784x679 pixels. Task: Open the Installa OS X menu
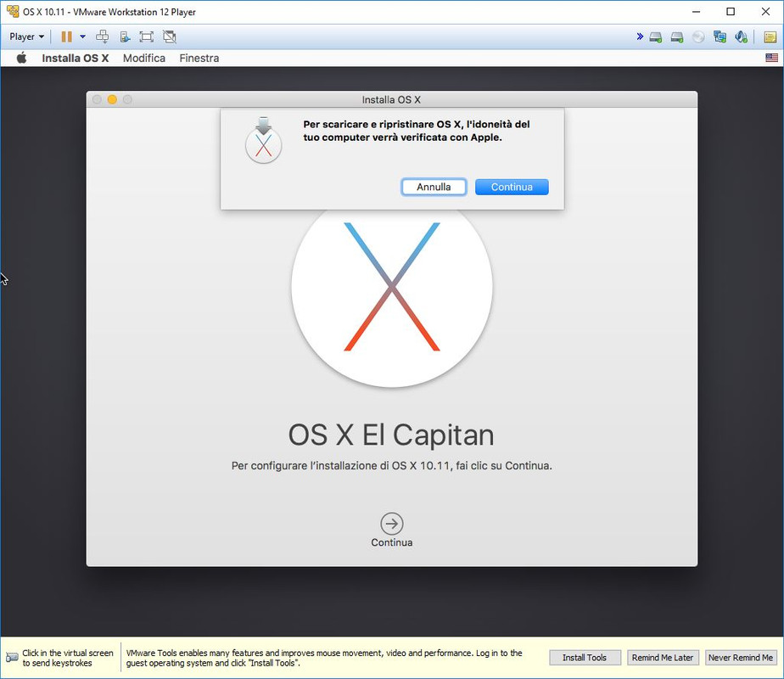[x=76, y=58]
